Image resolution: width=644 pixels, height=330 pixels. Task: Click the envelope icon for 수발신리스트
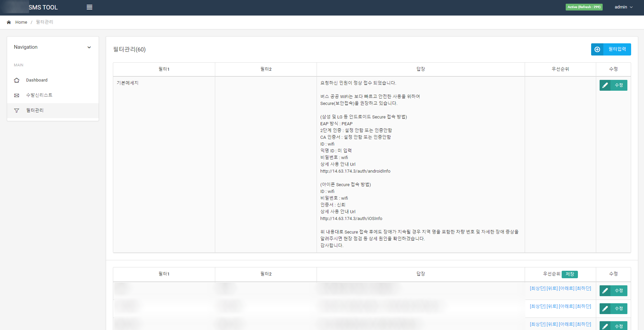(x=17, y=95)
